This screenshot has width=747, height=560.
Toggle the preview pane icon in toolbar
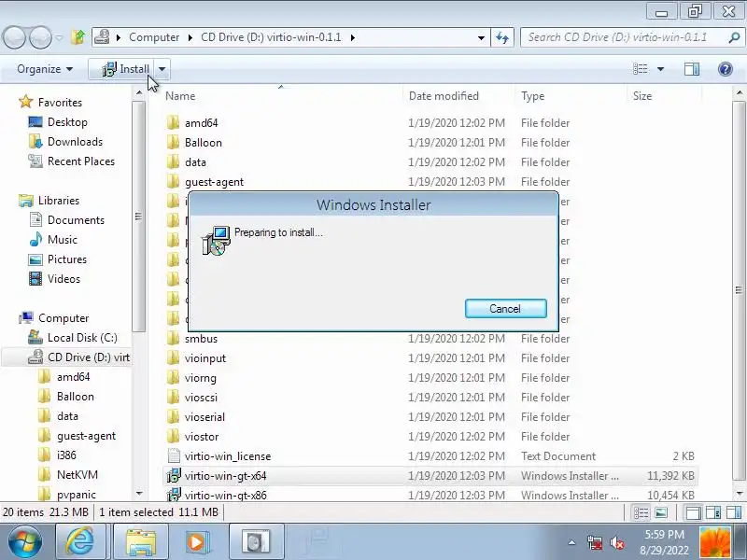tap(692, 69)
